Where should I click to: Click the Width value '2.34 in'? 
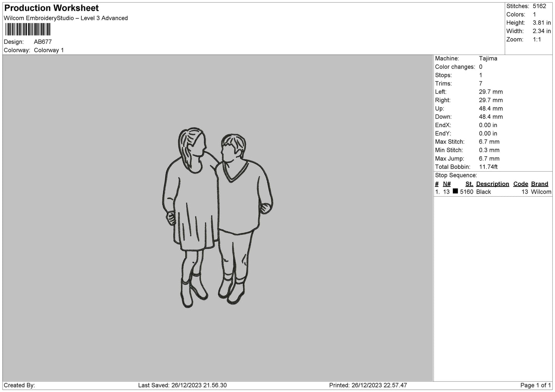click(542, 31)
